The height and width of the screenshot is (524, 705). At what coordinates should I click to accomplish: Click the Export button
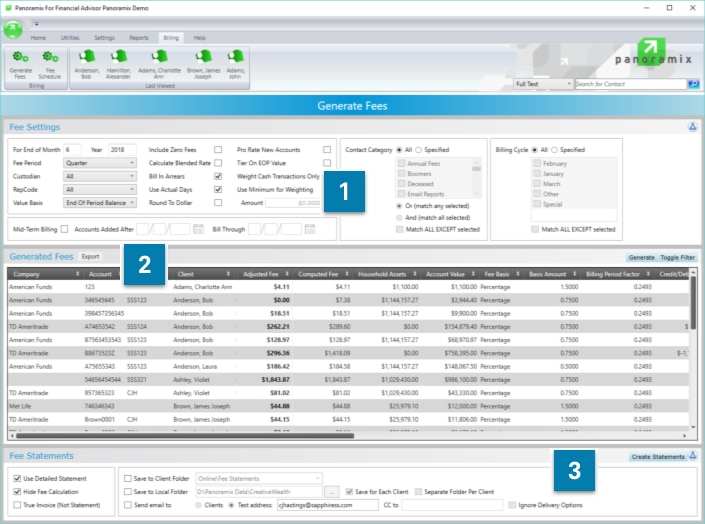90,256
